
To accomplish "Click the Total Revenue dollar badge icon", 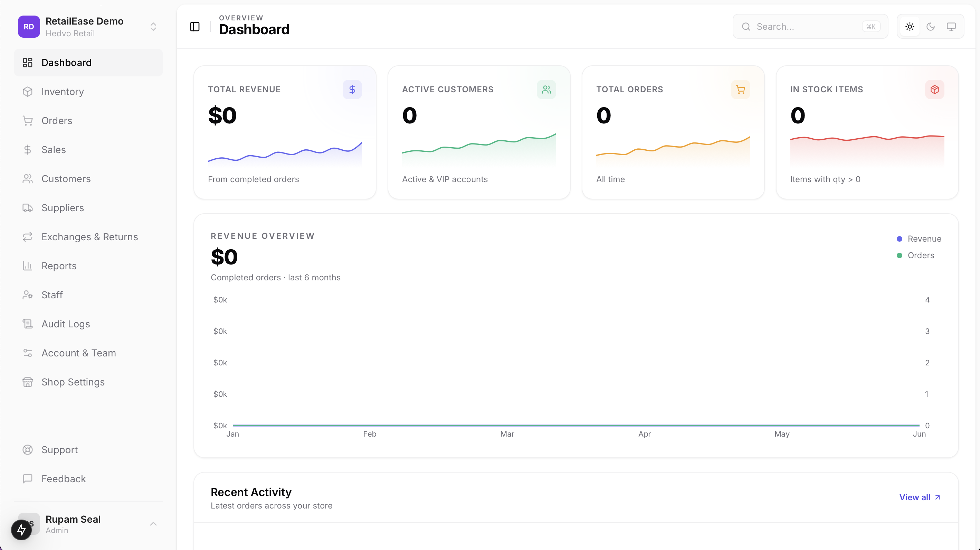I will [352, 90].
